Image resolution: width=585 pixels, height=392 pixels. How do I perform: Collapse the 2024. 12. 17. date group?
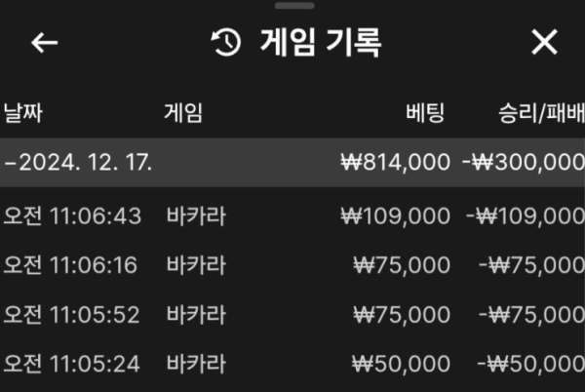pyautogui.click(x=292, y=163)
